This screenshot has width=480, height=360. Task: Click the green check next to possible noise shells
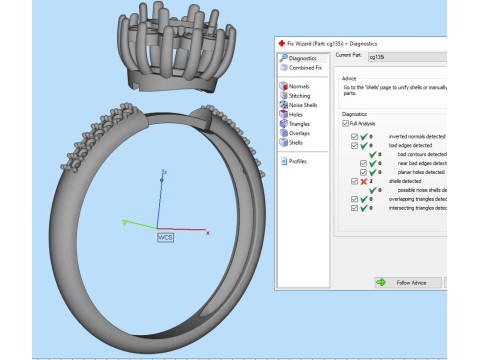coord(373,190)
